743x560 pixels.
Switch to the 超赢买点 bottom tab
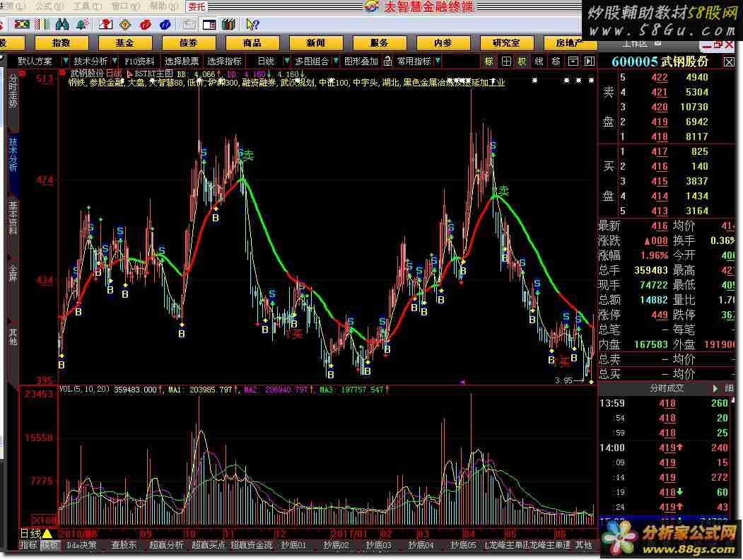coord(209,545)
